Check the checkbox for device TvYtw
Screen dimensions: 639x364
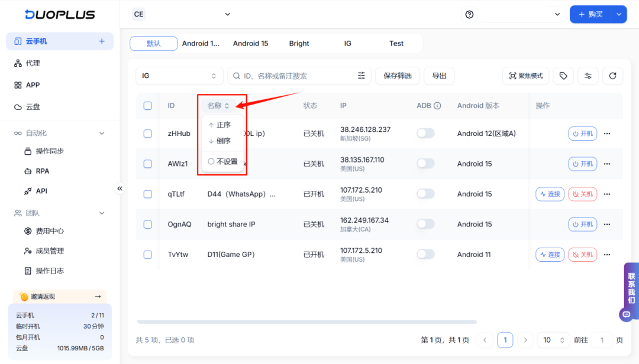[x=147, y=254]
